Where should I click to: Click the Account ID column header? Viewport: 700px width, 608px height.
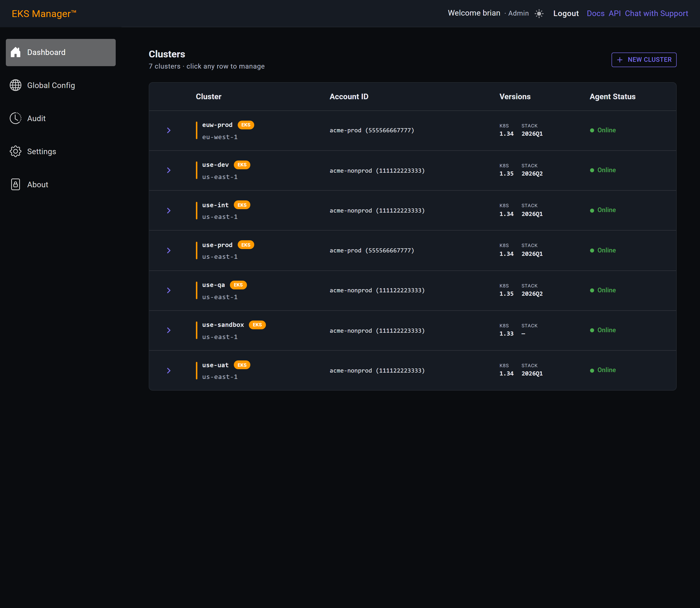tap(349, 97)
